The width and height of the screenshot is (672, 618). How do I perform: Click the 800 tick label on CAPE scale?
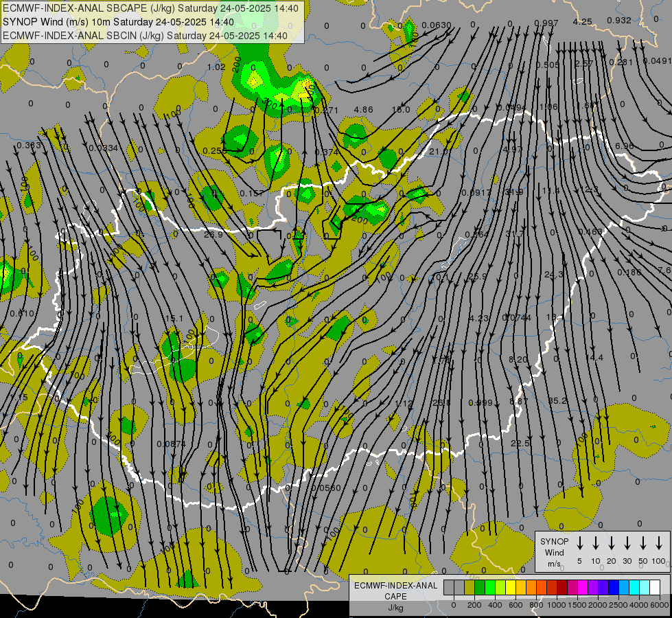(x=536, y=605)
